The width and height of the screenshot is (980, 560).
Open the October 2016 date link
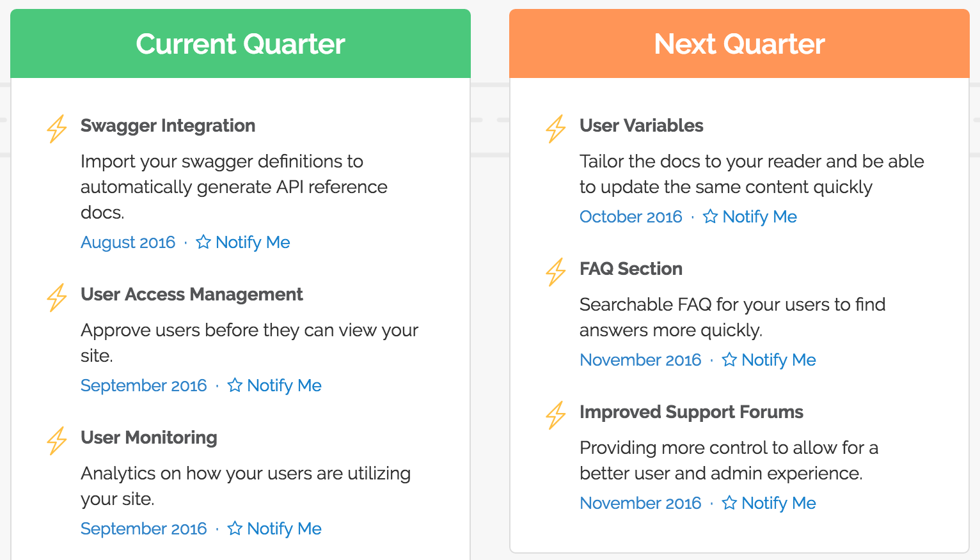pos(631,217)
